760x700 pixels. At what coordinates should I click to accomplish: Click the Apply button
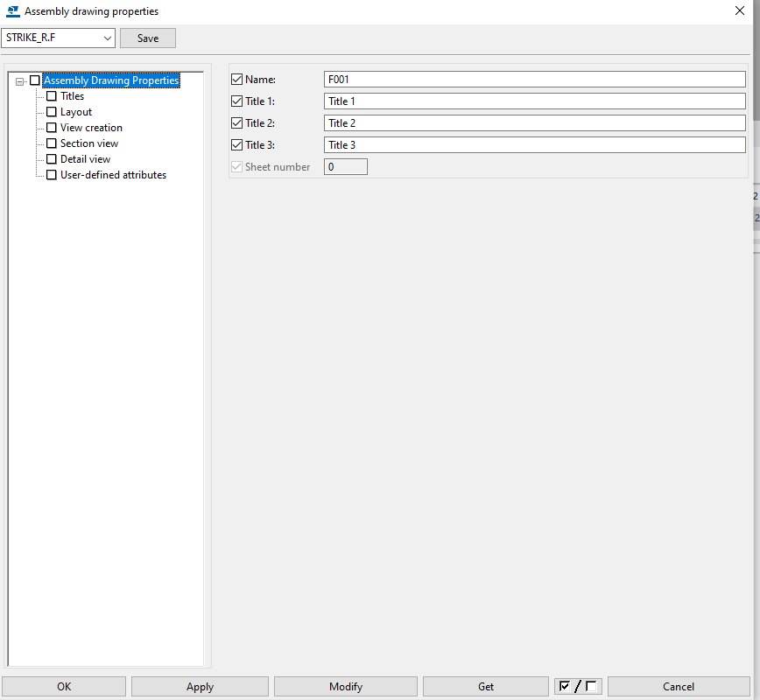coord(200,686)
